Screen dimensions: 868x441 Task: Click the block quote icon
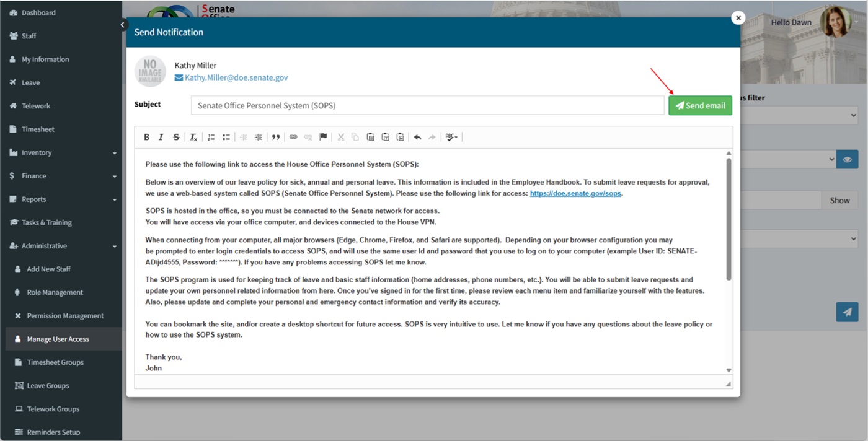pyautogui.click(x=276, y=137)
